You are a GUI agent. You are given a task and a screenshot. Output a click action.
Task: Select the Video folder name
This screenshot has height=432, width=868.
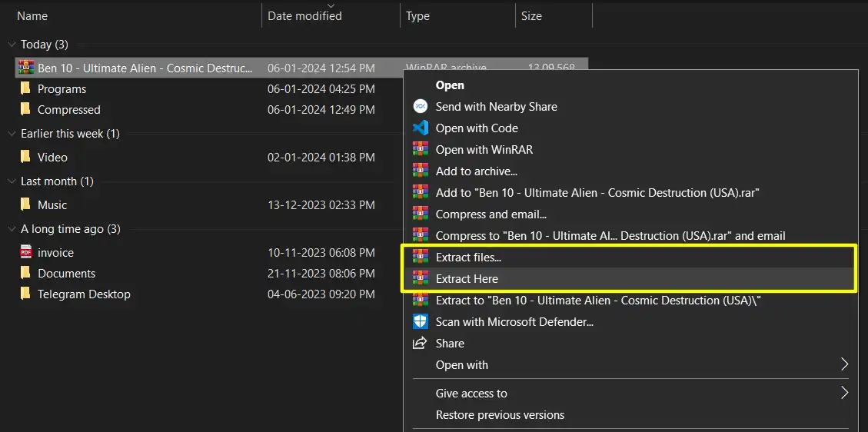click(x=52, y=158)
